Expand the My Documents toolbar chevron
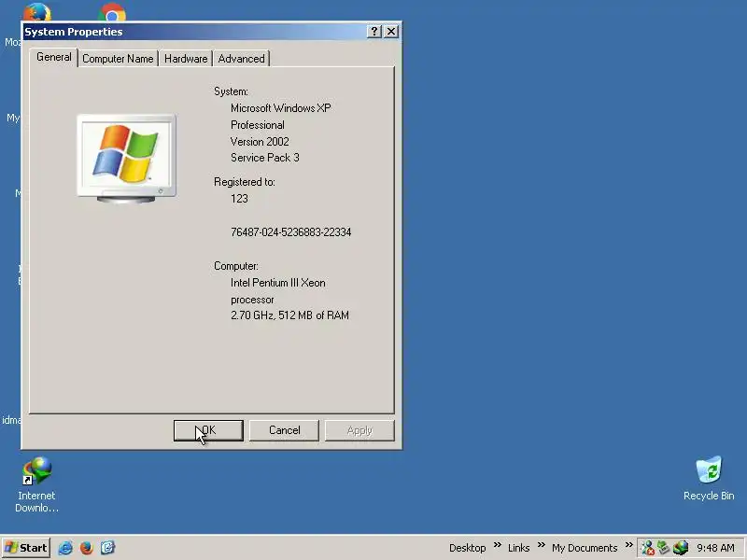The height and width of the screenshot is (560, 747). pyautogui.click(x=628, y=545)
